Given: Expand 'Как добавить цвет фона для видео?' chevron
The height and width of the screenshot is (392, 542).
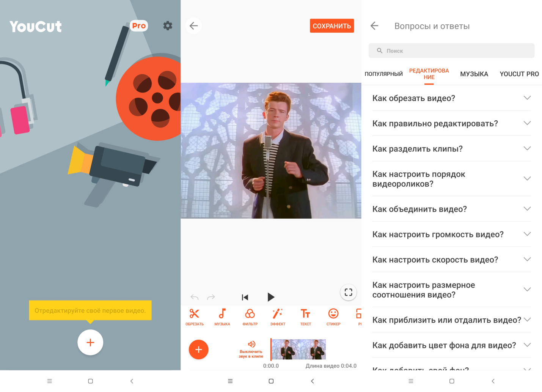Looking at the screenshot, I should pos(527,345).
